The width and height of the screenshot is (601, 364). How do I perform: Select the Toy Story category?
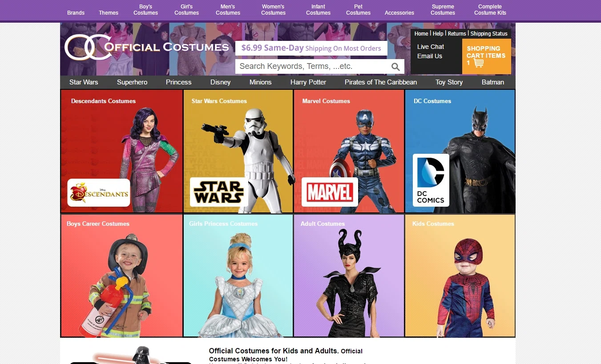(x=449, y=82)
